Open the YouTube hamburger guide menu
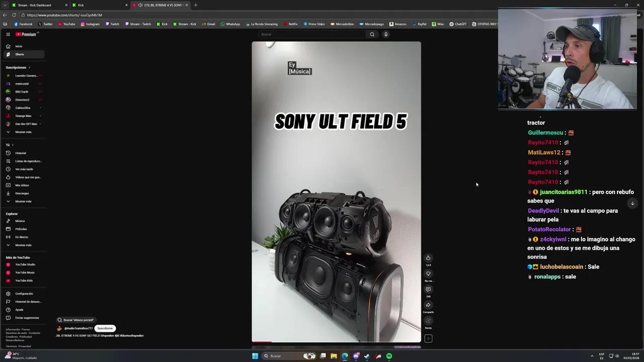 (8, 34)
